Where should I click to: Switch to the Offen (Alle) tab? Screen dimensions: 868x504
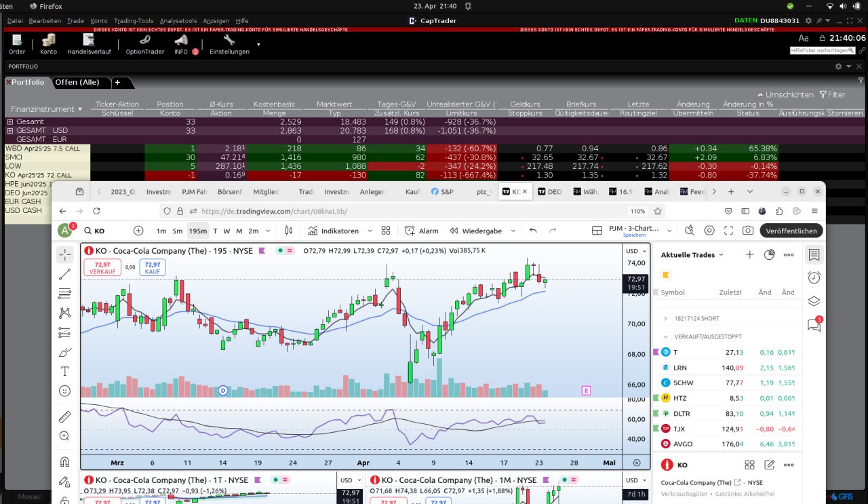(x=77, y=82)
